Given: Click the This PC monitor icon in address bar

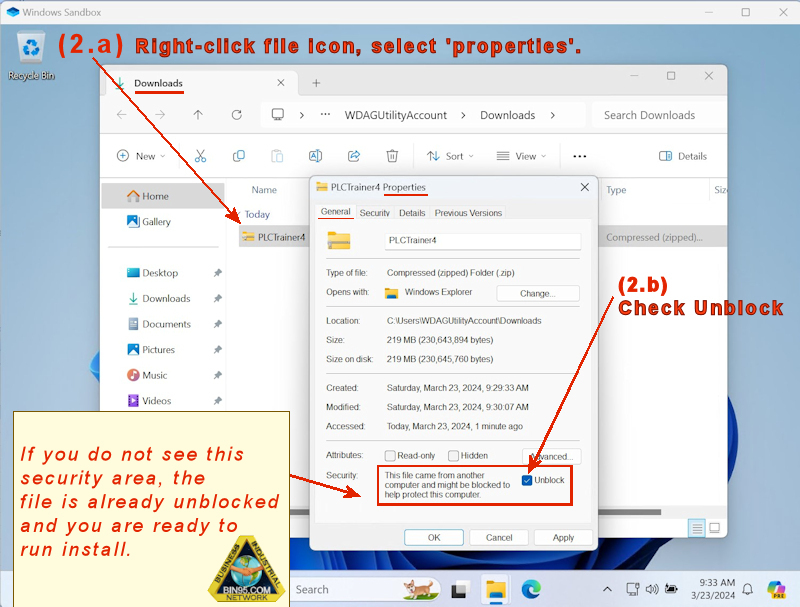Looking at the screenshot, I should [x=278, y=115].
